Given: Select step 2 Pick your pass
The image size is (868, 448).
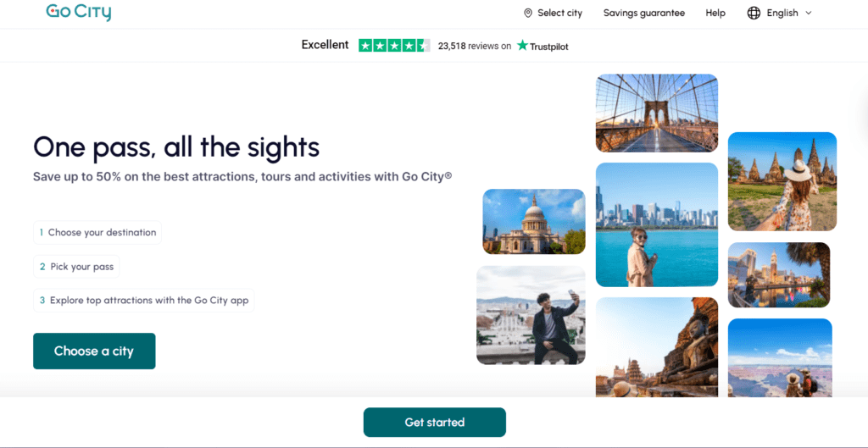Looking at the screenshot, I should (76, 267).
